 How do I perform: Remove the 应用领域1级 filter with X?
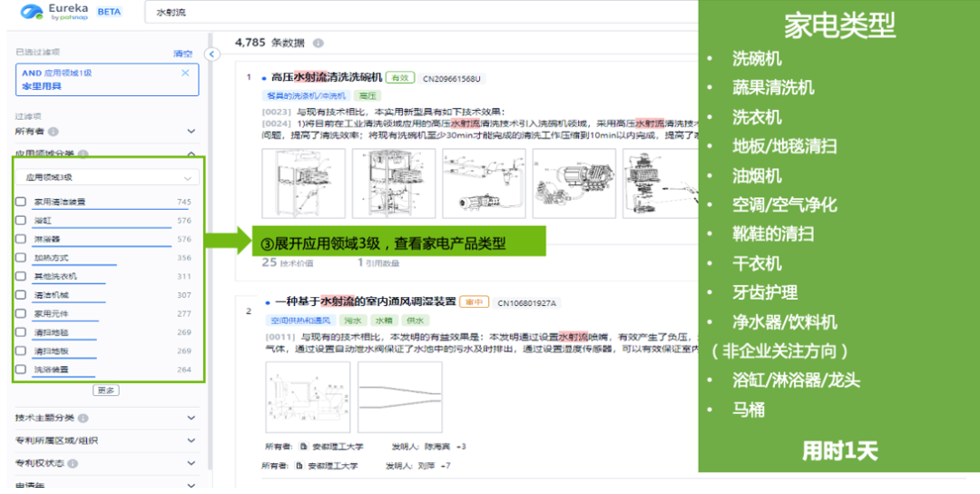(x=185, y=73)
